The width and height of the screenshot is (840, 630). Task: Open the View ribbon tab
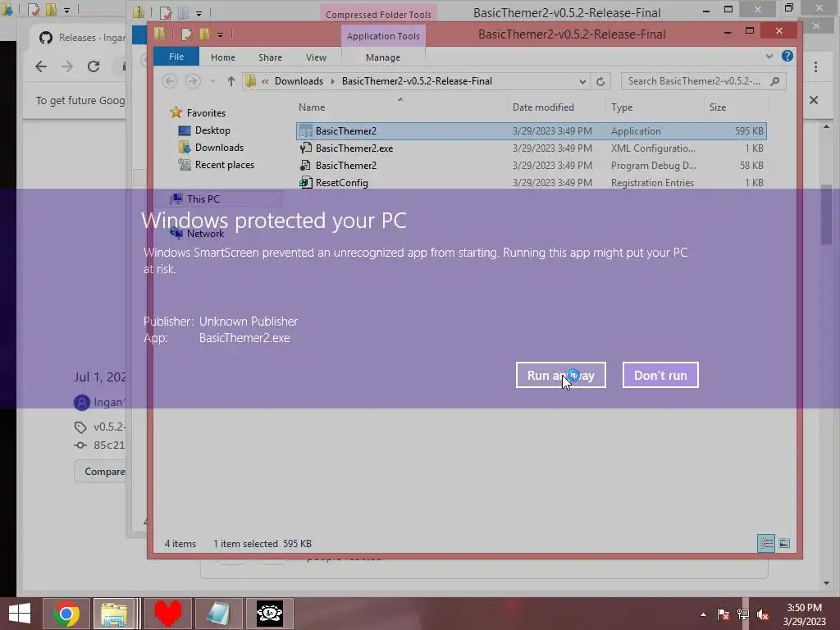(x=316, y=57)
